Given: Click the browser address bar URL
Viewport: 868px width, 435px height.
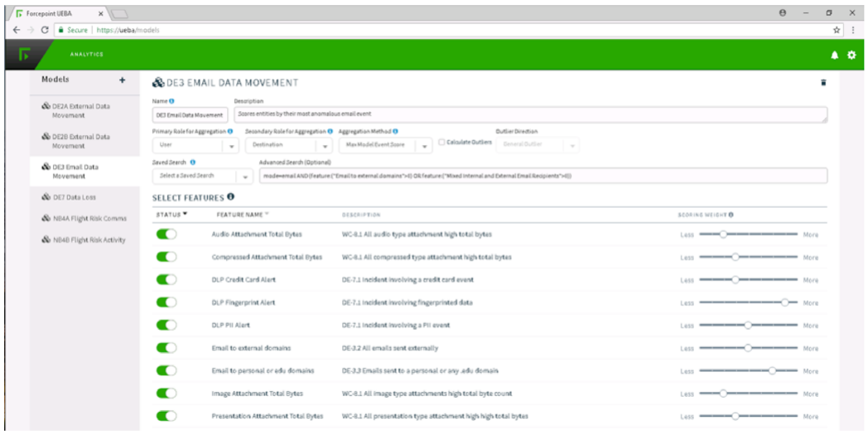Looking at the screenshot, I should pos(128,31).
